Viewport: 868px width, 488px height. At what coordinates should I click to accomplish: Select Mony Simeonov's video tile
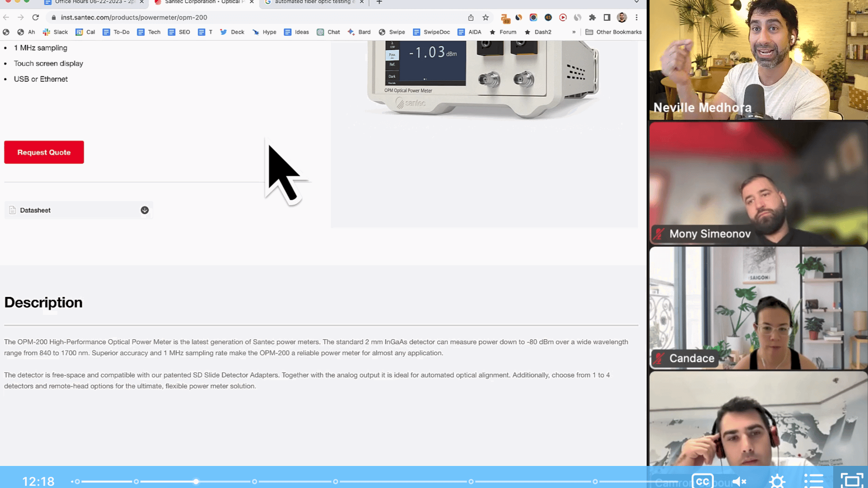point(759,183)
